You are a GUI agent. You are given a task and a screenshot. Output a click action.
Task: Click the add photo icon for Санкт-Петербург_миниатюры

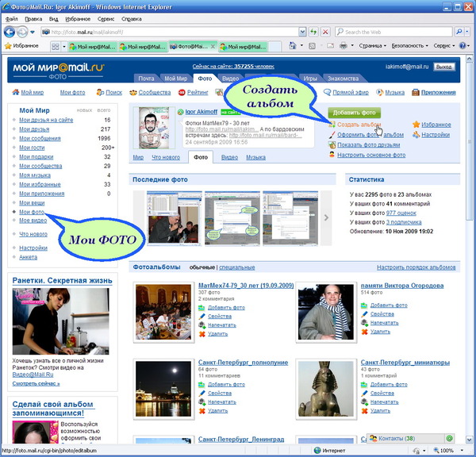point(365,385)
